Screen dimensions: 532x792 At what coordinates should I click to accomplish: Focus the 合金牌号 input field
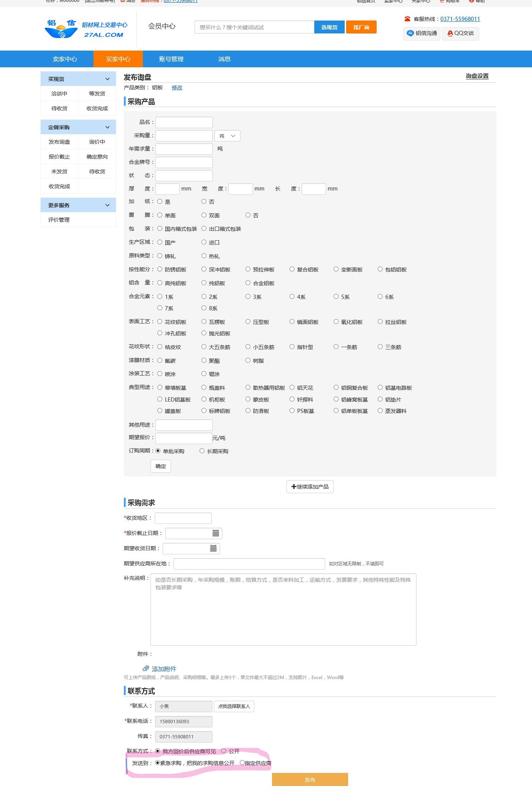click(x=184, y=162)
